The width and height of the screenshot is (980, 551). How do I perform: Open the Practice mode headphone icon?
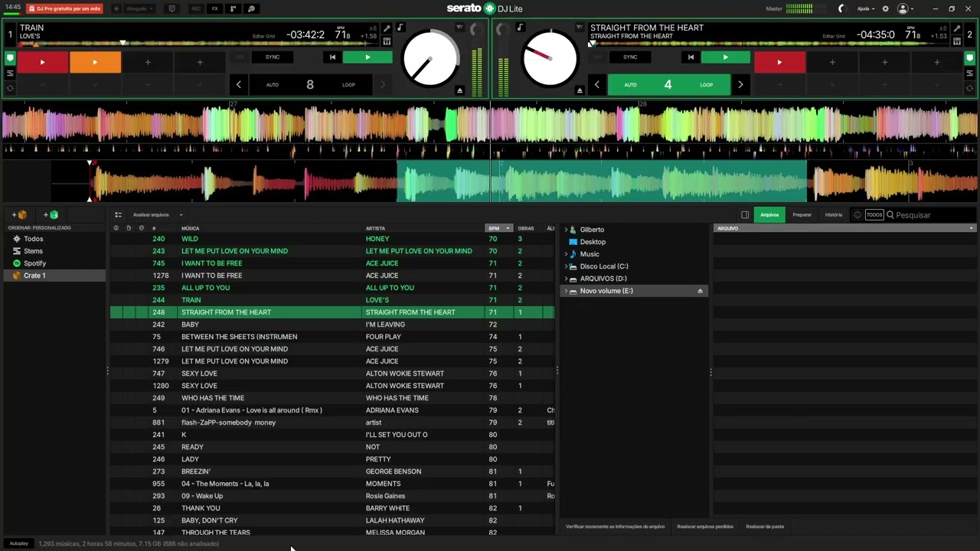tap(251, 8)
